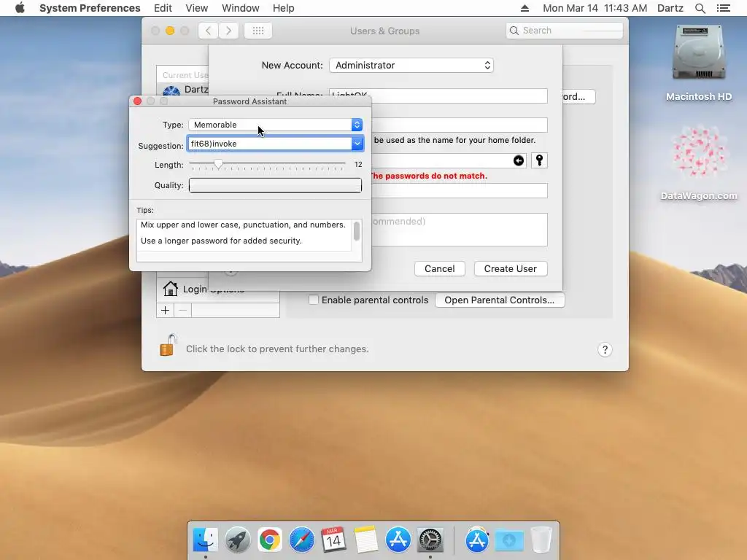Click the Search field in Users & Groups
The width and height of the screenshot is (747, 560).
(x=565, y=31)
